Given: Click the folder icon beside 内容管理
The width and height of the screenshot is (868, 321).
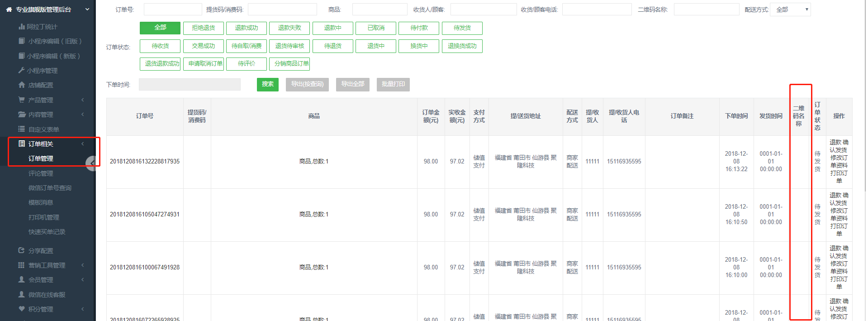Looking at the screenshot, I should [21, 115].
